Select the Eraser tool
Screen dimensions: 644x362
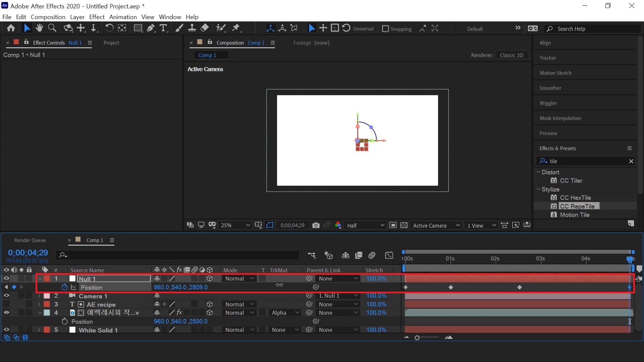click(x=205, y=28)
